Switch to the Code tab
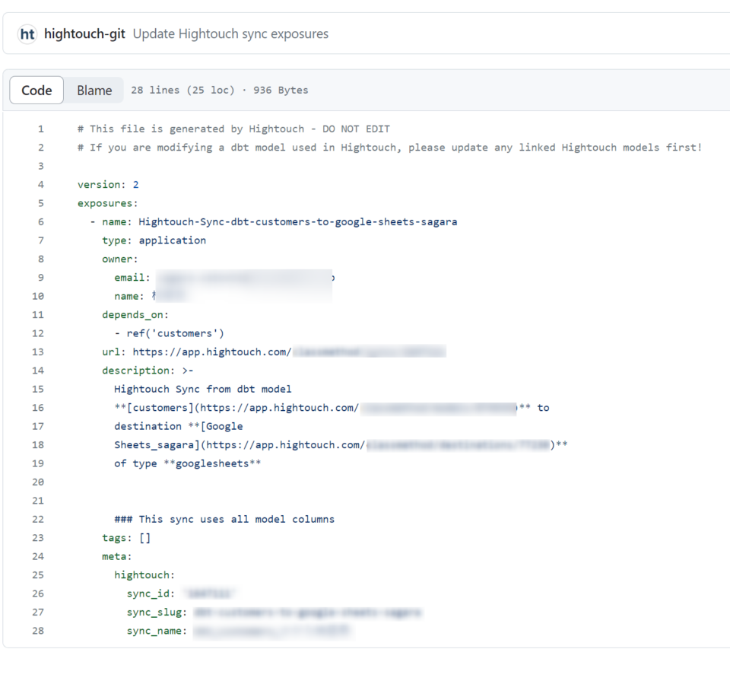 (36, 90)
